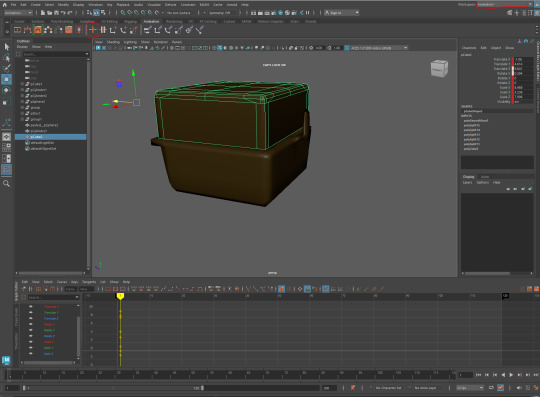The width and height of the screenshot is (540, 397).
Task: Toggle Translate Y curve visibility in Graph Editor
Action: (31, 312)
